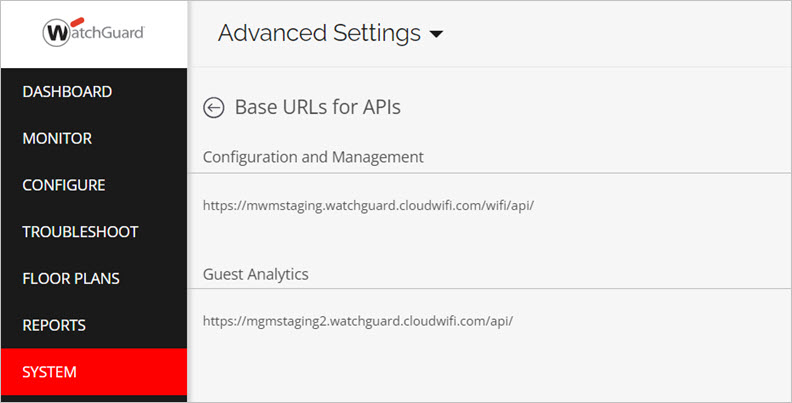Click the magnifier W emblem in logo
792x403 pixels.
[57, 34]
